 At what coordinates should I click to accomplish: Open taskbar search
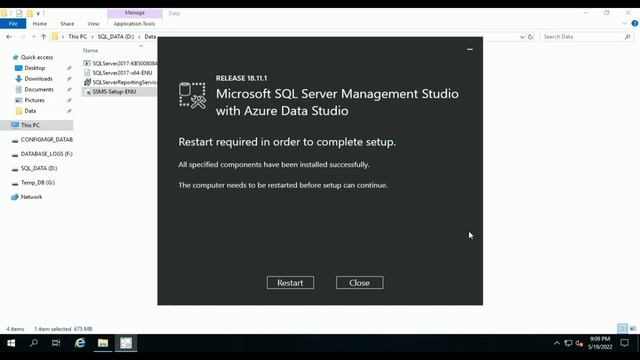pyautogui.click(x=34, y=343)
